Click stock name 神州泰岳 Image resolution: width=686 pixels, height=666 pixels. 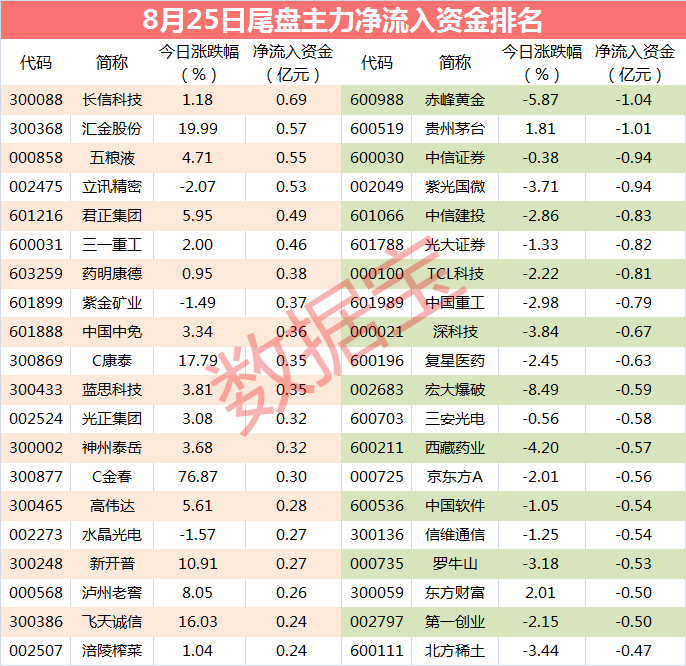[x=112, y=448]
